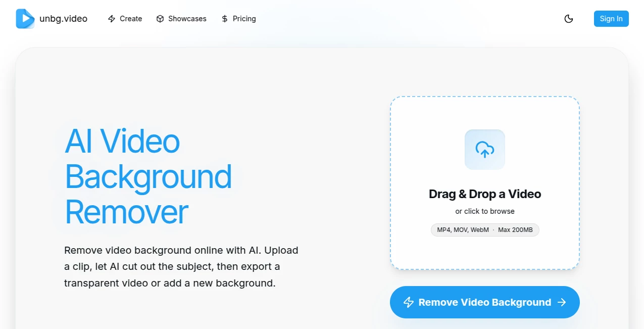The height and width of the screenshot is (329, 644).
Task: Click the cloud upload icon
Action: click(x=485, y=150)
